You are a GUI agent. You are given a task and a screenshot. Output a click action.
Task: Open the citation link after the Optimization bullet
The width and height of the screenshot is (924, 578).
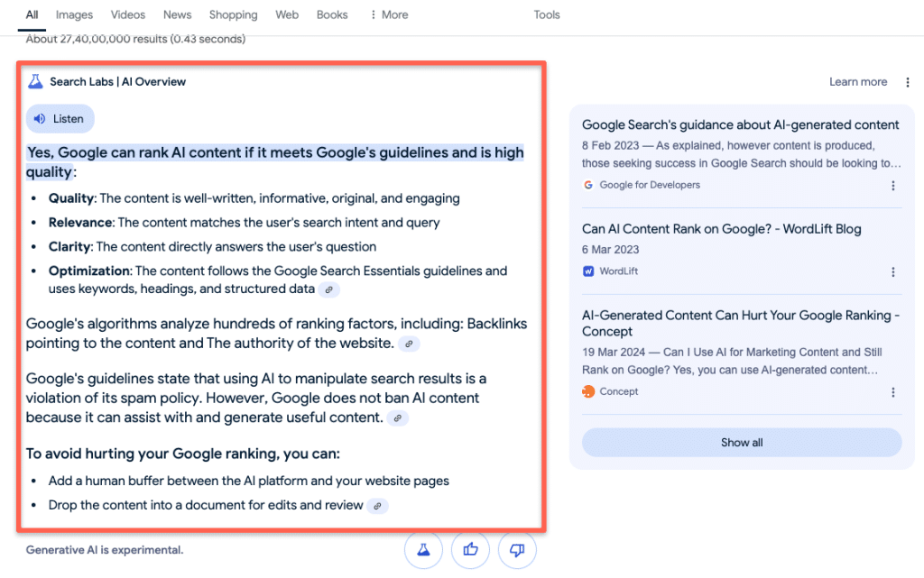pos(329,289)
